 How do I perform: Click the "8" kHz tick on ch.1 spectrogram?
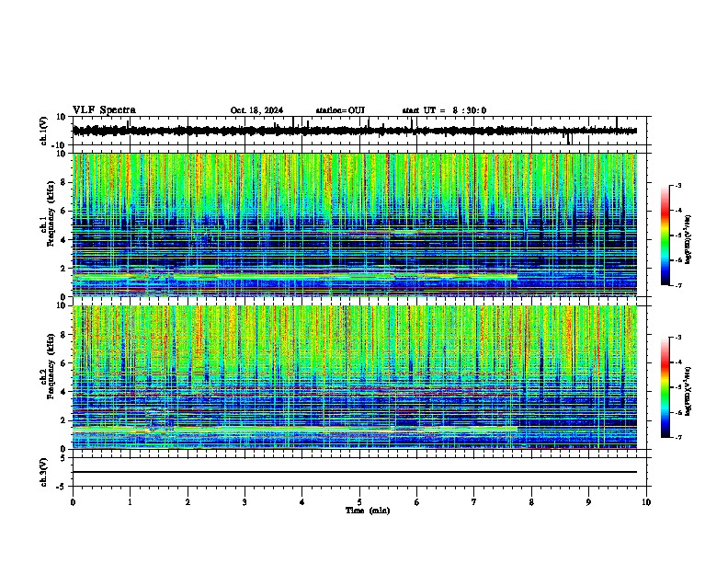click(x=63, y=182)
